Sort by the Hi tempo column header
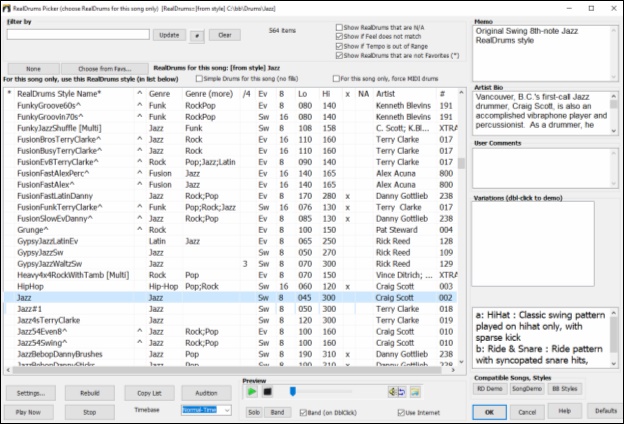Screen dimensions: 624x424 pyautogui.click(x=330, y=94)
